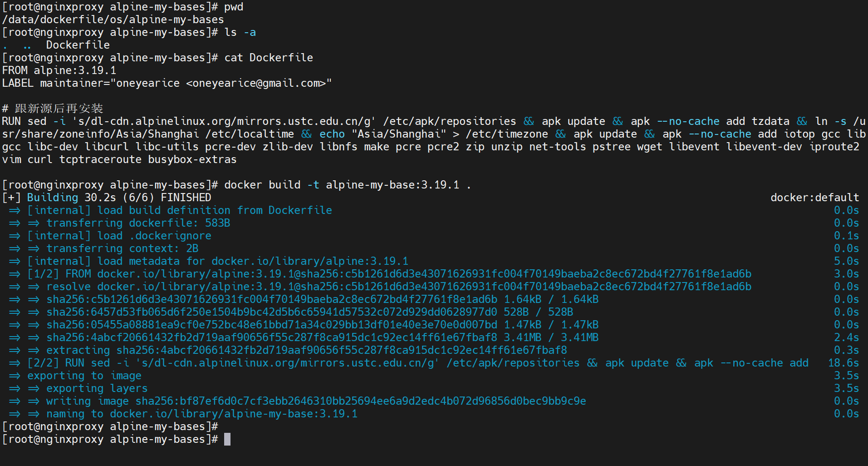This screenshot has width=868, height=466.
Task: Click the FROM alpine:3.19.1 line
Action: pos(59,70)
